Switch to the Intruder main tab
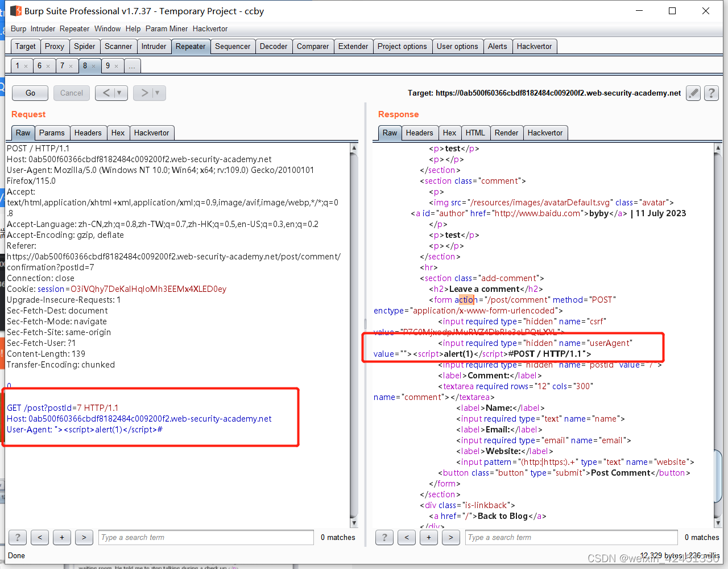The width and height of the screenshot is (728, 569). [154, 46]
